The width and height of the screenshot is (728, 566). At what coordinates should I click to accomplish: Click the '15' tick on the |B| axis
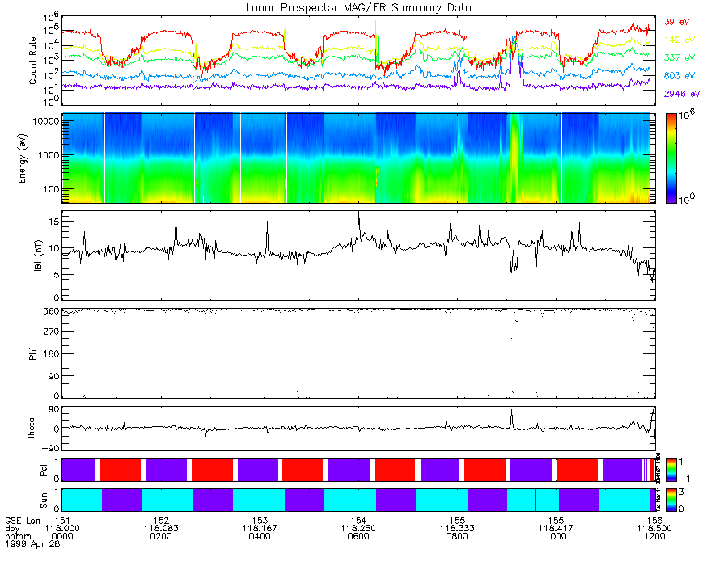(x=54, y=222)
